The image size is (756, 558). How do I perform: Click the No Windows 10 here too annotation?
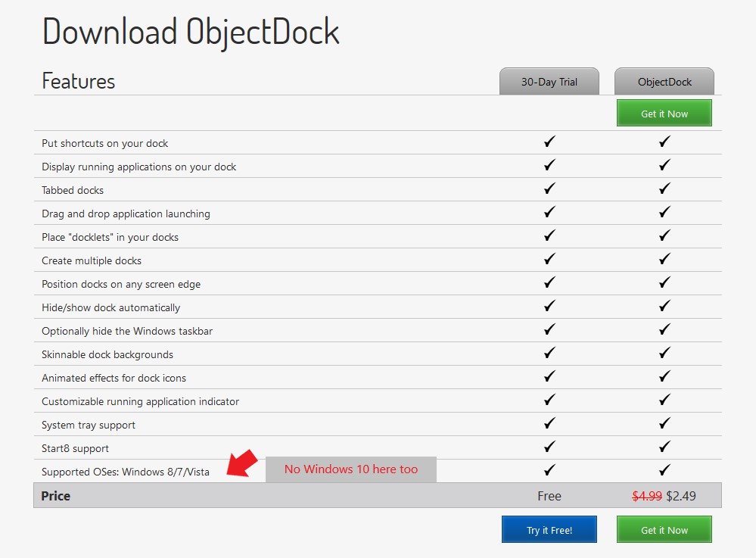pyautogui.click(x=351, y=469)
